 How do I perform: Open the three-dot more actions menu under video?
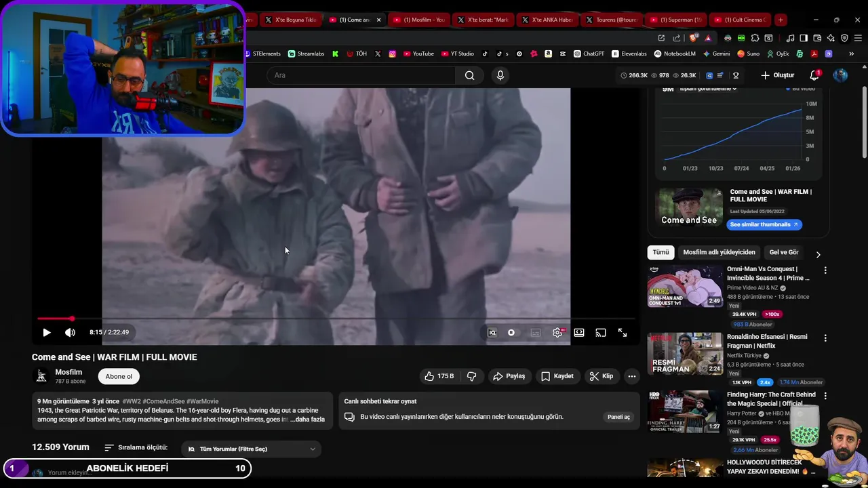point(631,376)
